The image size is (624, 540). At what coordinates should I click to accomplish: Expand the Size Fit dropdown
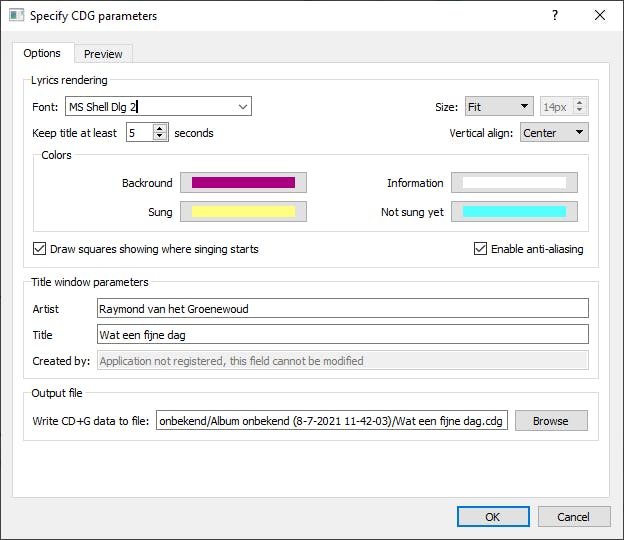tap(525, 107)
